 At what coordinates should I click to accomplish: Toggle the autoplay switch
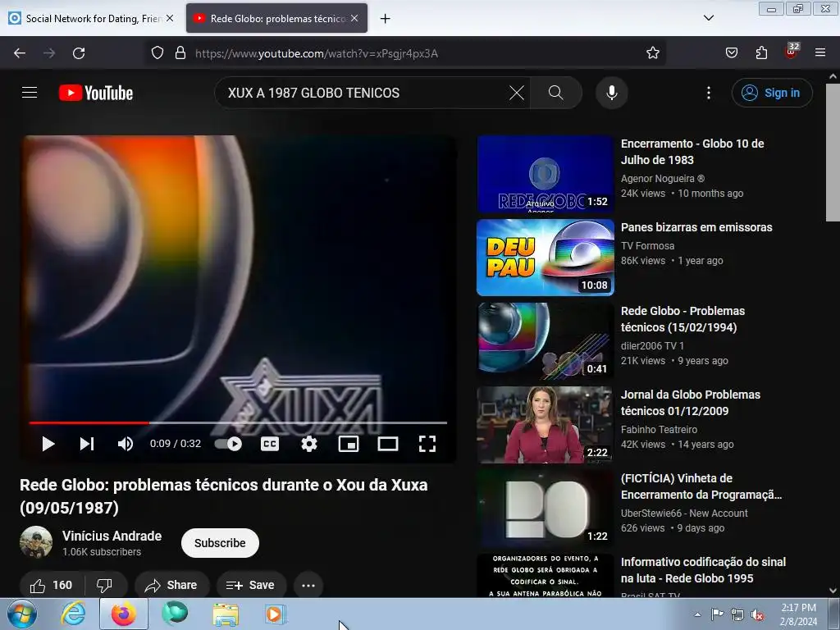pyautogui.click(x=228, y=444)
